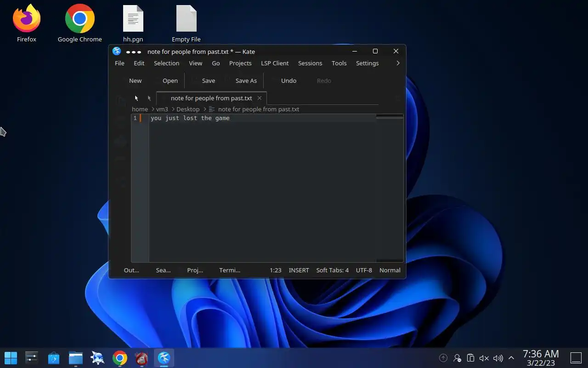Click the updates arrow icon in the system tray
Image resolution: width=588 pixels, height=368 pixels.
(443, 358)
